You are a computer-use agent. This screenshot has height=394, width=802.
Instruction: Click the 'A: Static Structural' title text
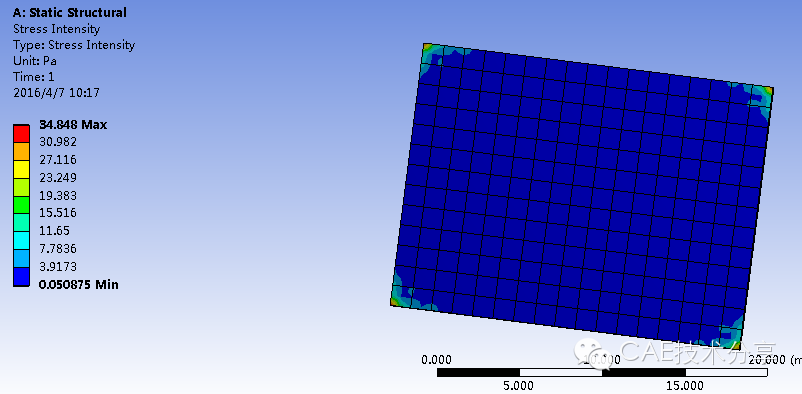tap(70, 13)
